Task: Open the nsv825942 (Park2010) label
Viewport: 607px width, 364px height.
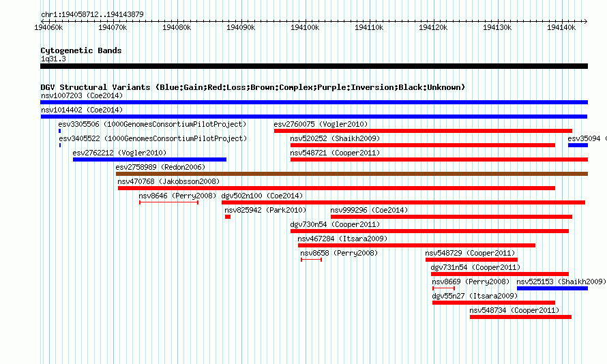Action: tap(265, 210)
